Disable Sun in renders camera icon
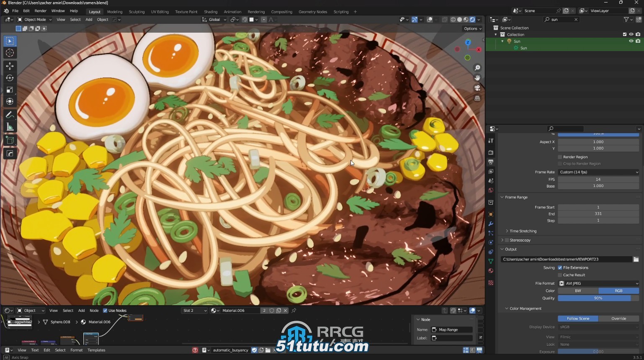Image resolution: width=644 pixels, height=360 pixels. click(x=638, y=41)
